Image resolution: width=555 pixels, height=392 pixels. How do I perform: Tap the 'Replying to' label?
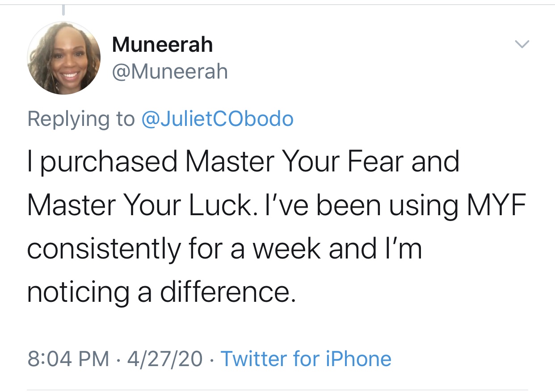[x=81, y=120]
